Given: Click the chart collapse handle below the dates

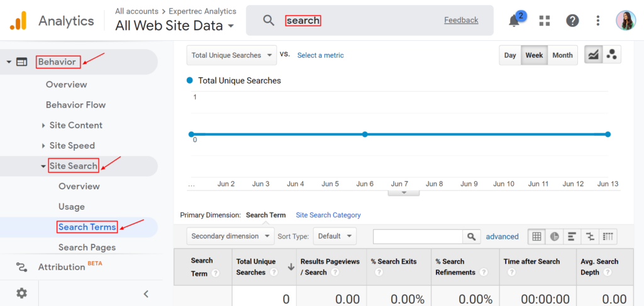Looking at the screenshot, I should (x=404, y=192).
